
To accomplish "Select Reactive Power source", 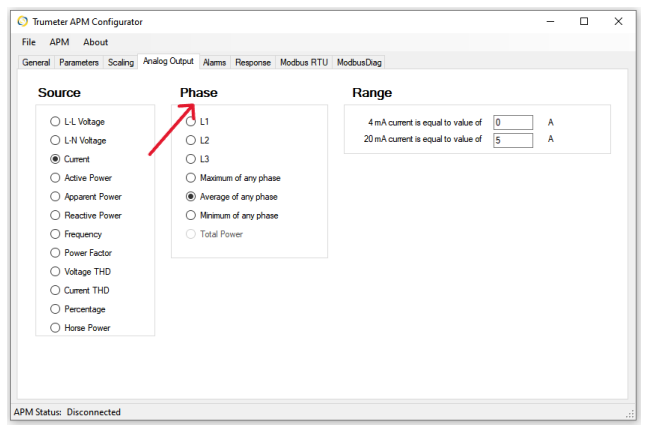I will click(x=86, y=215).
